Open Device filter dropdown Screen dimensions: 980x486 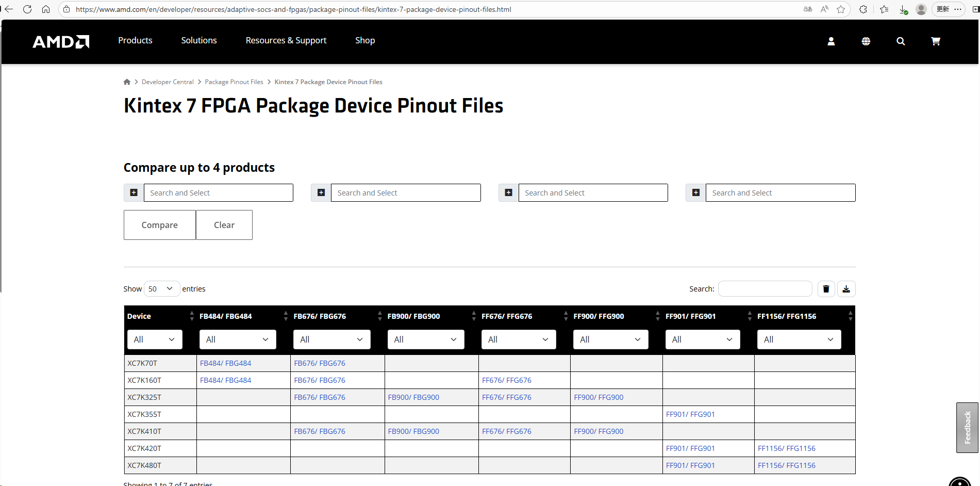pyautogui.click(x=155, y=339)
